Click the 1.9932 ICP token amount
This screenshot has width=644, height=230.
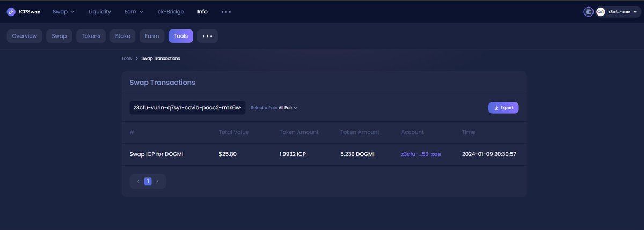tap(294, 154)
